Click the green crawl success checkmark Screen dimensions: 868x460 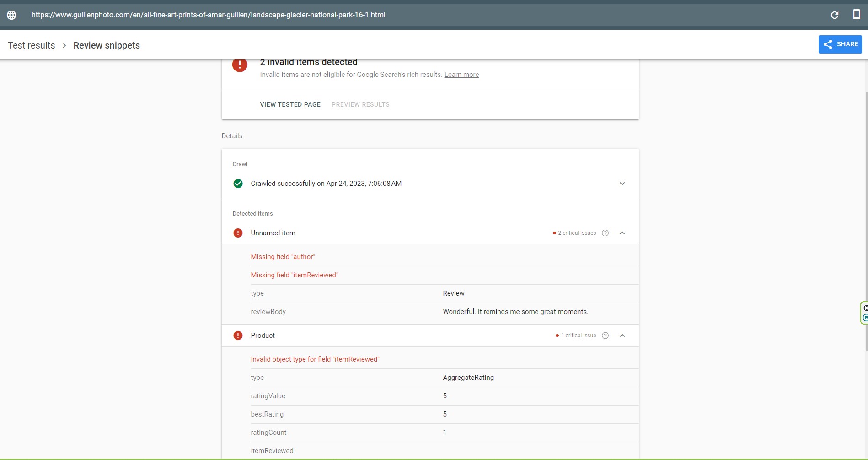[238, 184]
